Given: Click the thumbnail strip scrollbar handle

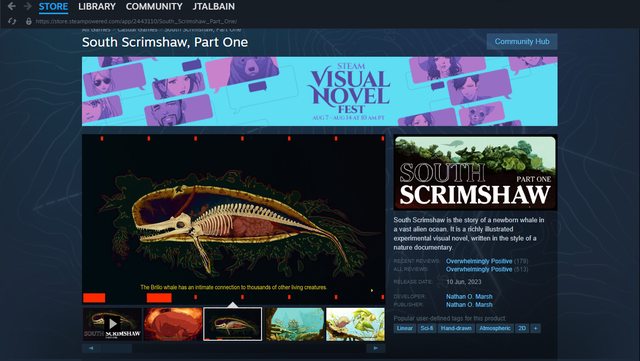Looking at the screenshot, I should pyautogui.click(x=116, y=348).
